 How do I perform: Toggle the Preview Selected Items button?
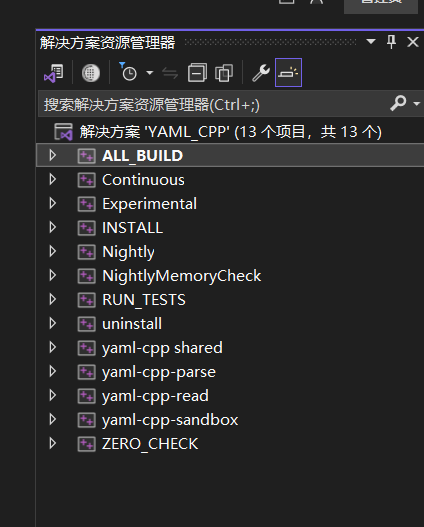coord(288,73)
